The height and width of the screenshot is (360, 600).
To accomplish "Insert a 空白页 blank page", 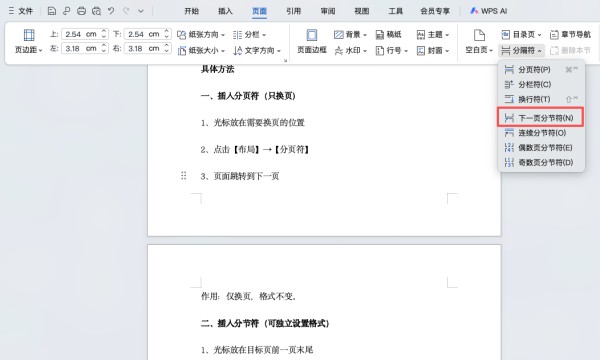I will click(x=479, y=41).
